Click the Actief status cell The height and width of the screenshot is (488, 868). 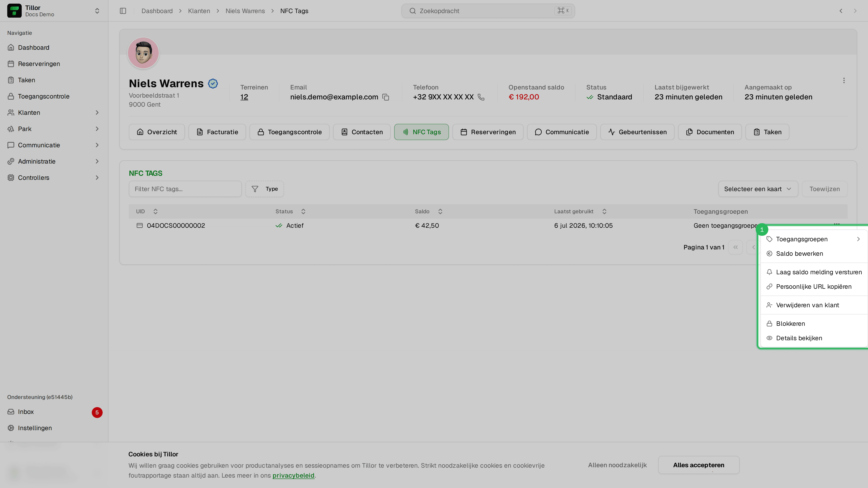coord(289,226)
